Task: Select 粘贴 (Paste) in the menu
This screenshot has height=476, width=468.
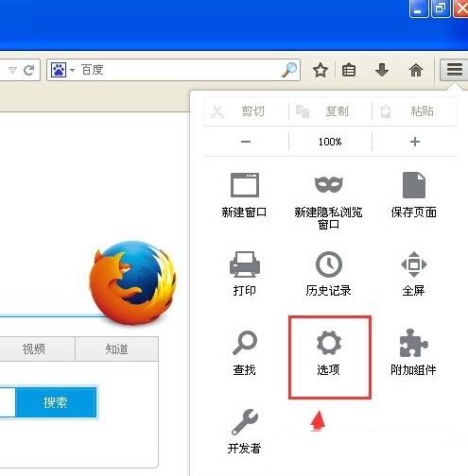Action: click(414, 111)
